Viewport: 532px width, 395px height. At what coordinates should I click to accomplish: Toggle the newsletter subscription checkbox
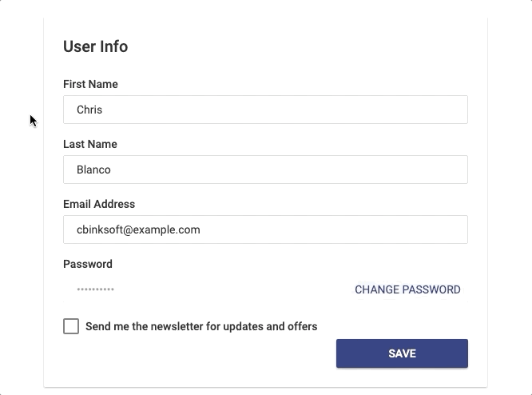click(x=71, y=326)
